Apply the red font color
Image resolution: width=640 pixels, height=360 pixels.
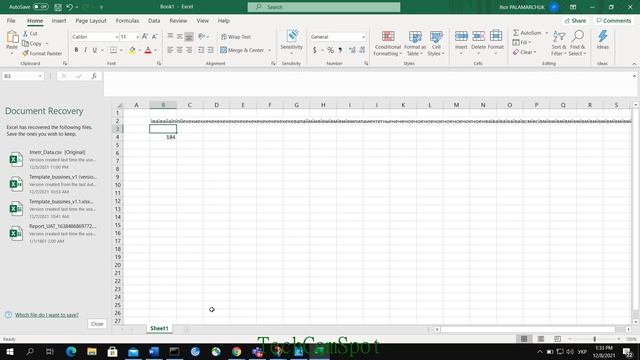click(x=148, y=50)
